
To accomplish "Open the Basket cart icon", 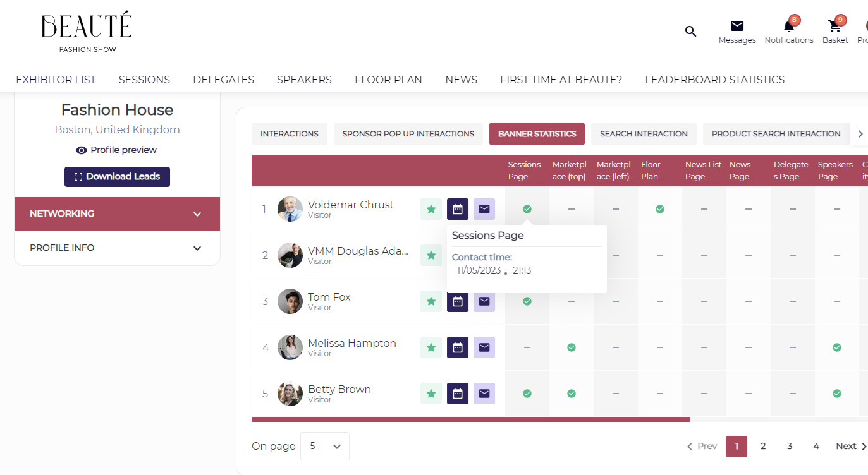I will pyautogui.click(x=834, y=27).
